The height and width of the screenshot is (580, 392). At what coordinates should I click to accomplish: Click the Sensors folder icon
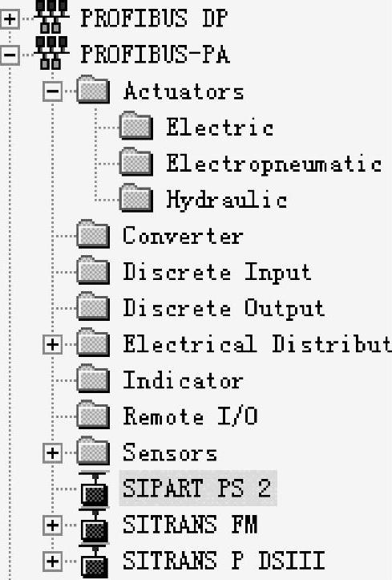[x=93, y=451]
